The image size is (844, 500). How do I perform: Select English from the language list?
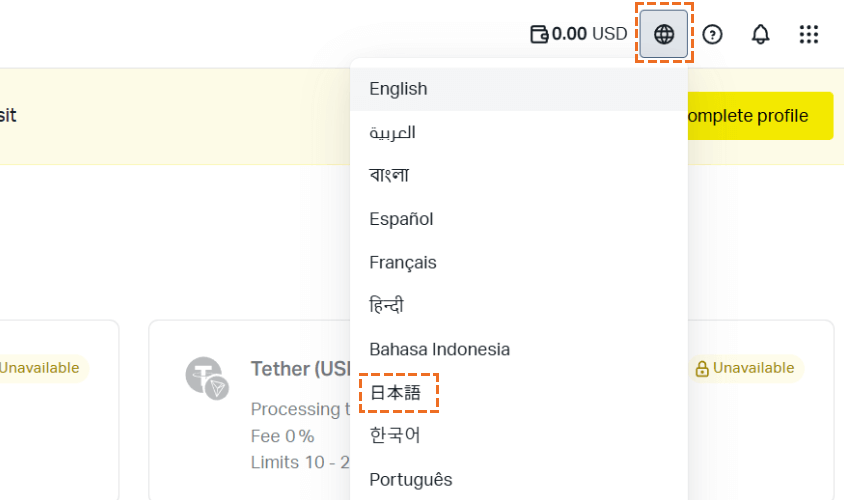coord(398,89)
